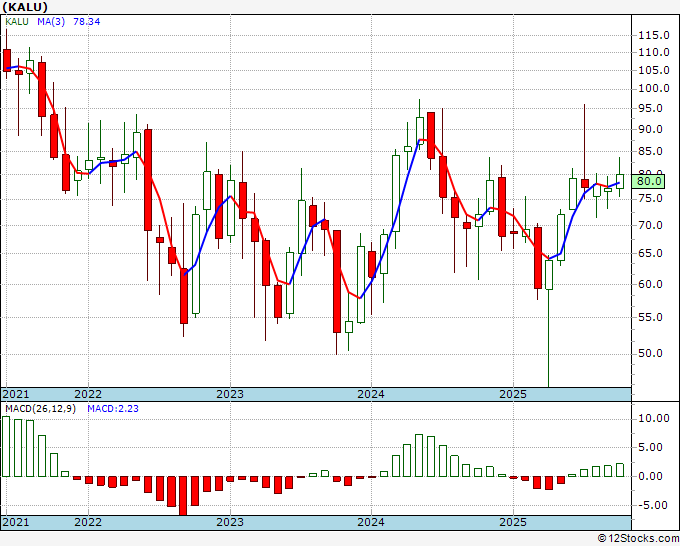This screenshot has width=680, height=546.
Task: Click 2024 on the price chart timeline
Action: pos(371,394)
